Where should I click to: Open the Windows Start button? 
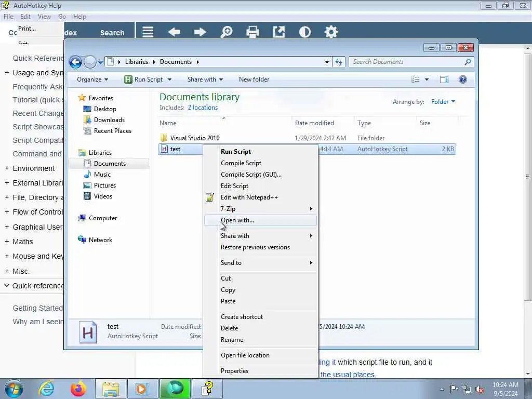14,389
